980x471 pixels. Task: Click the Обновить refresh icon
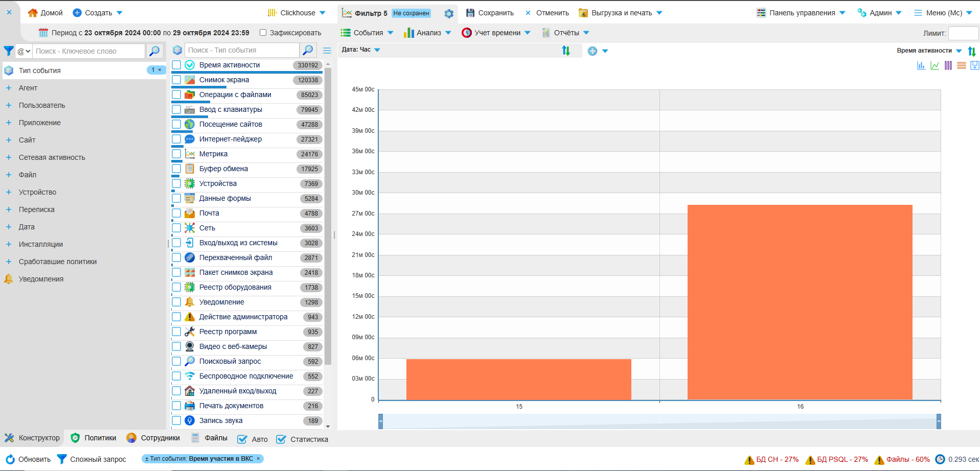tap(10, 459)
